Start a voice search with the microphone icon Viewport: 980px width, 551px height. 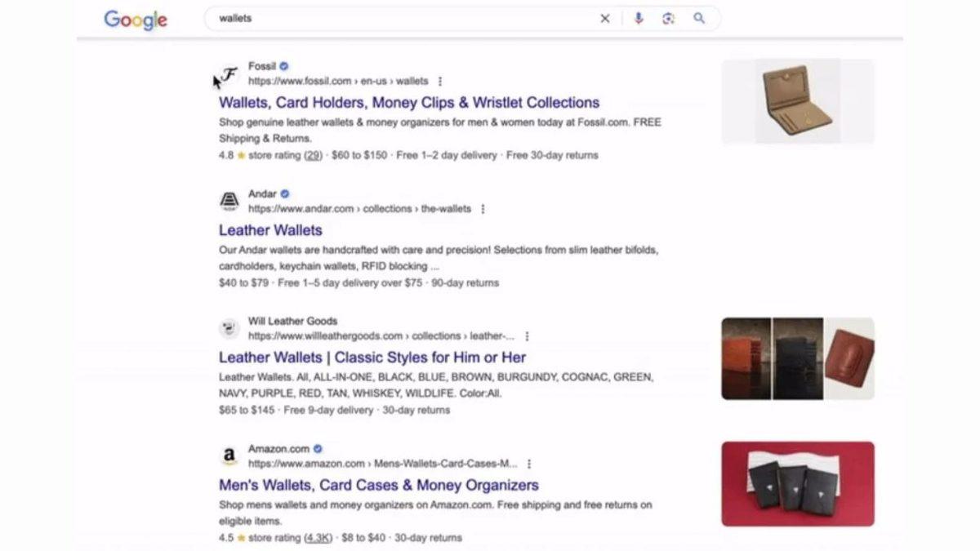(639, 18)
